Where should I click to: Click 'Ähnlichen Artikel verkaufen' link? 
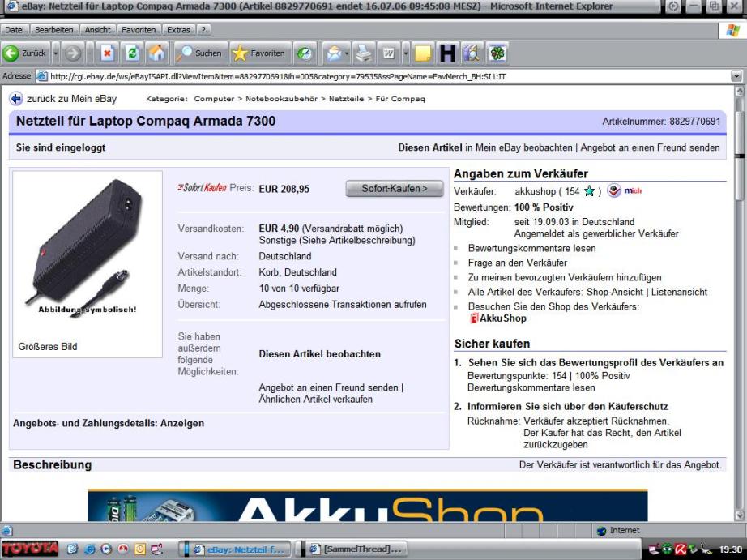coord(315,400)
